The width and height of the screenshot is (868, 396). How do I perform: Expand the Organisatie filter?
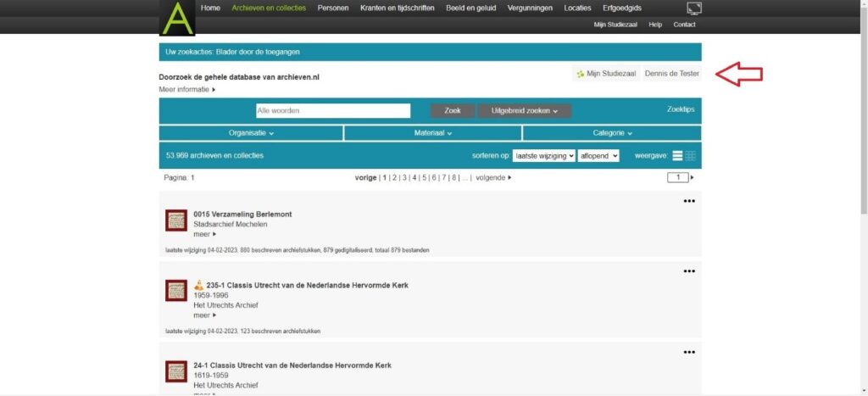(251, 133)
